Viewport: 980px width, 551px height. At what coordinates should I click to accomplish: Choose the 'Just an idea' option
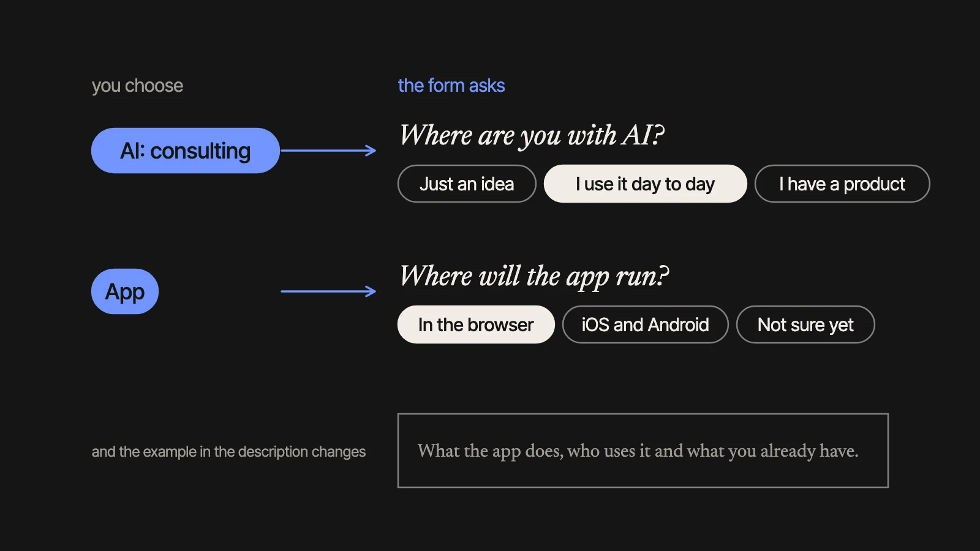point(467,184)
